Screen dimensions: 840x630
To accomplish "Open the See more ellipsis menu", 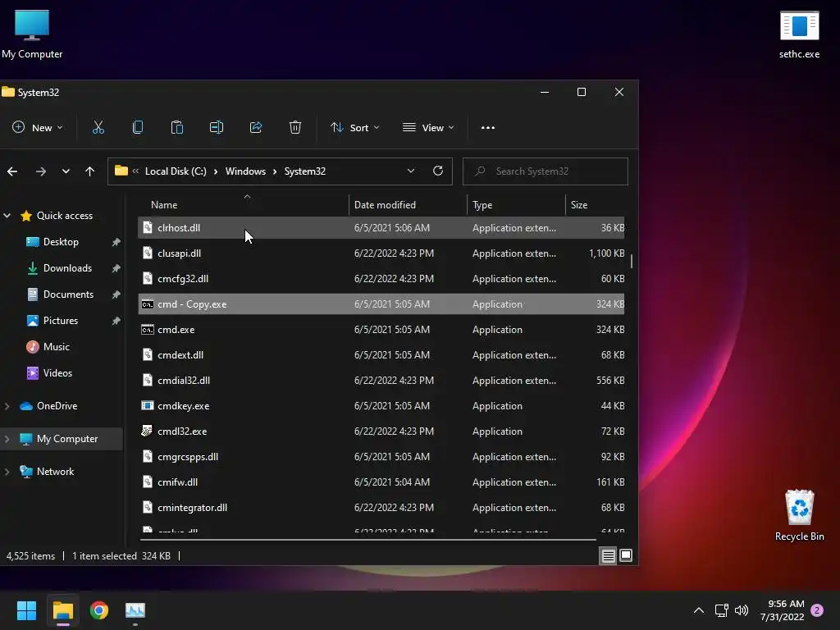I will (x=487, y=127).
